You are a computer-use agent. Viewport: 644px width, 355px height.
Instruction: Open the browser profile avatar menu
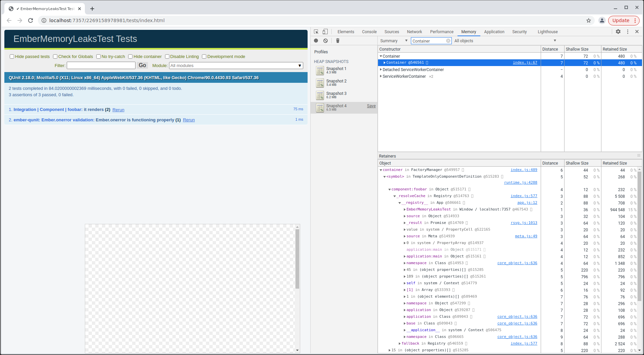pos(602,20)
